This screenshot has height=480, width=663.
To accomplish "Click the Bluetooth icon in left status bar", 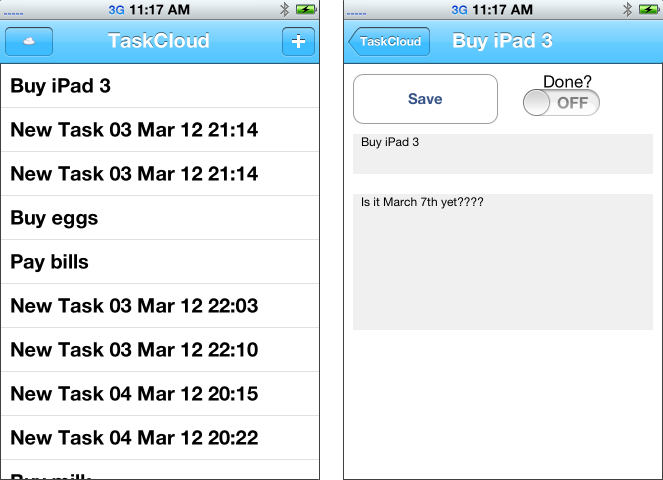I will coord(285,9).
